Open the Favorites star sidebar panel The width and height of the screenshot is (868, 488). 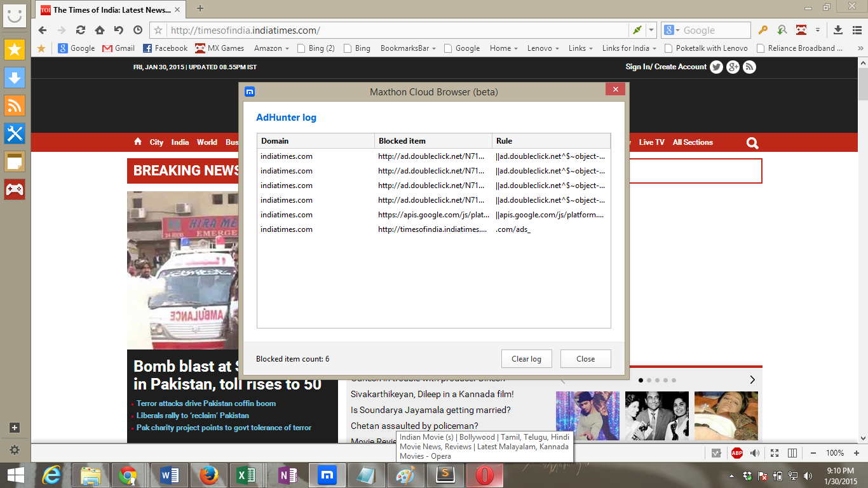(15, 48)
